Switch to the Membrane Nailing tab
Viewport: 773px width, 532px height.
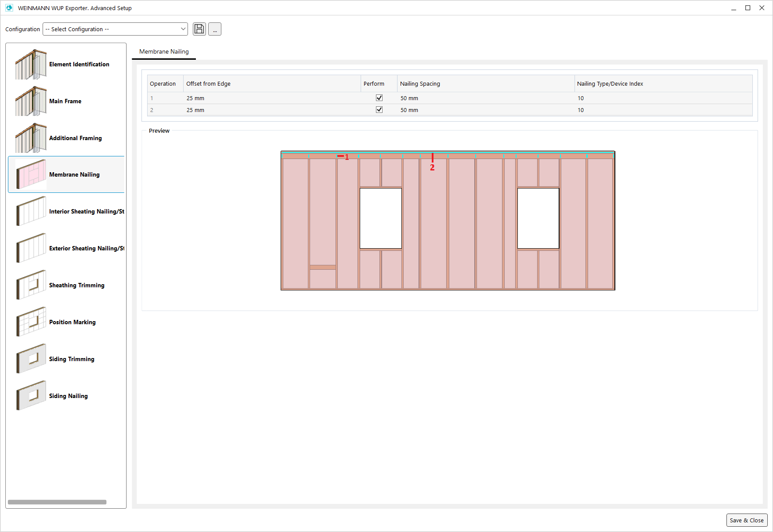pyautogui.click(x=164, y=51)
